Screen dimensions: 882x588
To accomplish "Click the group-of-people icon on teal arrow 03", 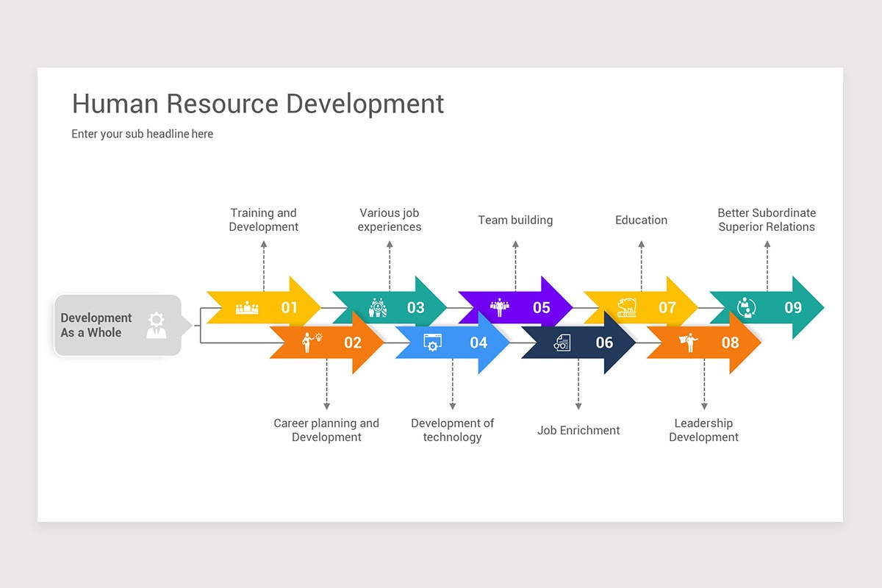I will click(x=376, y=308).
